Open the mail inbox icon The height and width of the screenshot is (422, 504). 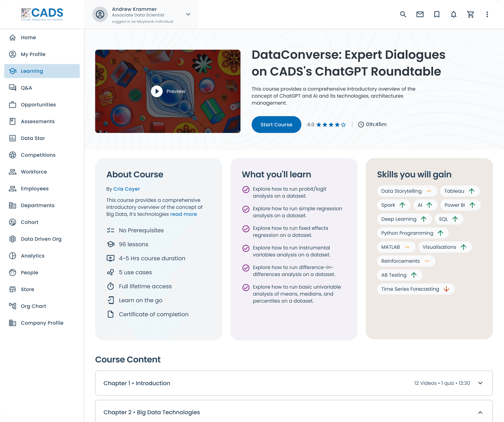pyautogui.click(x=420, y=14)
